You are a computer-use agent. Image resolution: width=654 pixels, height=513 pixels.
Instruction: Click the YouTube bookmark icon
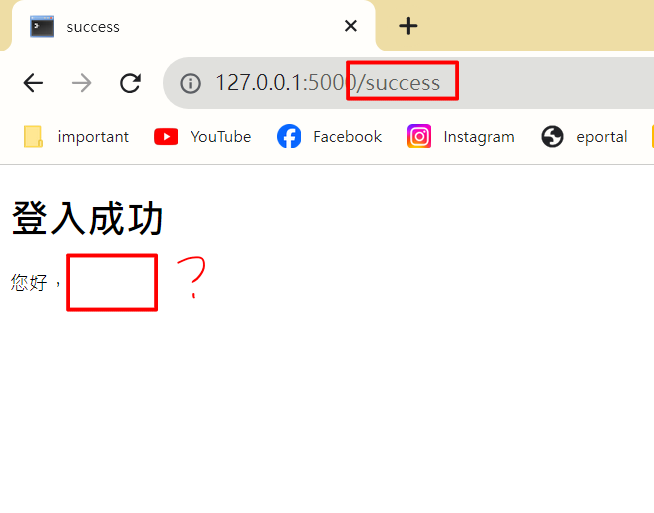166,137
